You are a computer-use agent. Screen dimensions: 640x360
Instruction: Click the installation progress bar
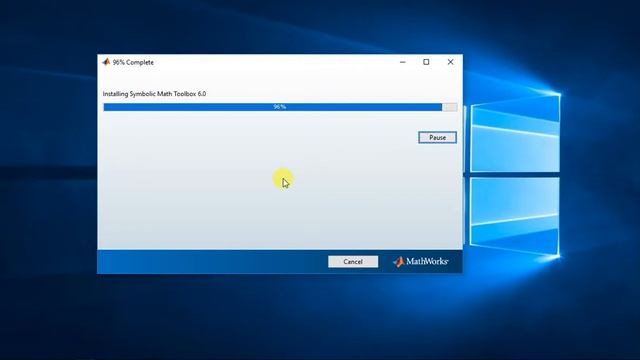point(280,107)
